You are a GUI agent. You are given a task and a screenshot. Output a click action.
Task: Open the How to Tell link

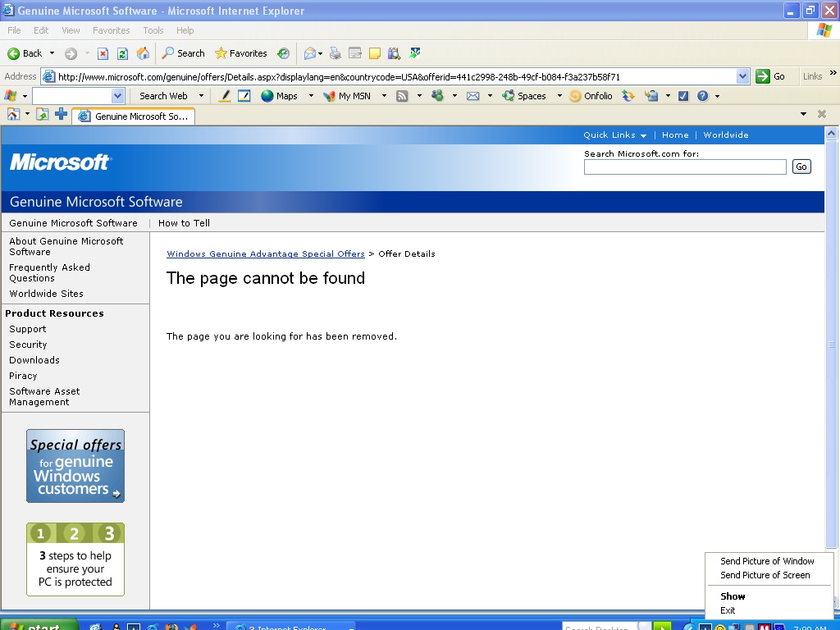pos(184,223)
